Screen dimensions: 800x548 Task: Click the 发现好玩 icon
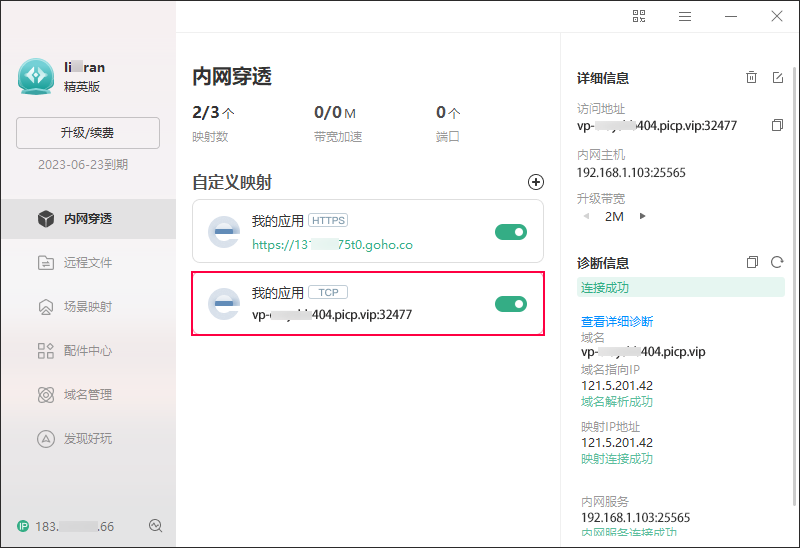tap(46, 438)
